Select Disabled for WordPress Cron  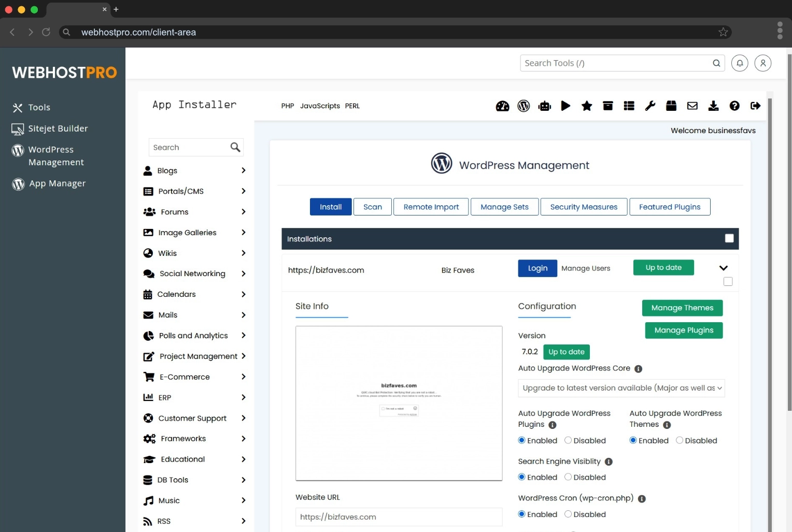[x=568, y=514]
